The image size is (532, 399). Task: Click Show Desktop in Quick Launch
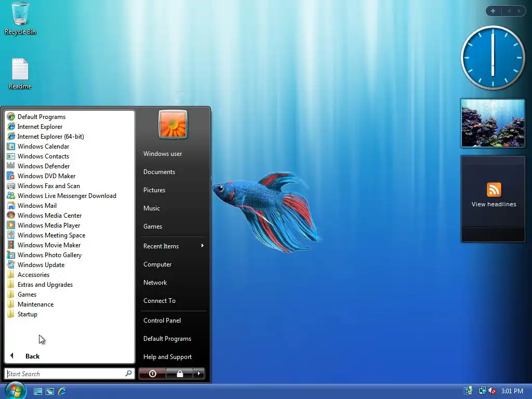point(38,391)
